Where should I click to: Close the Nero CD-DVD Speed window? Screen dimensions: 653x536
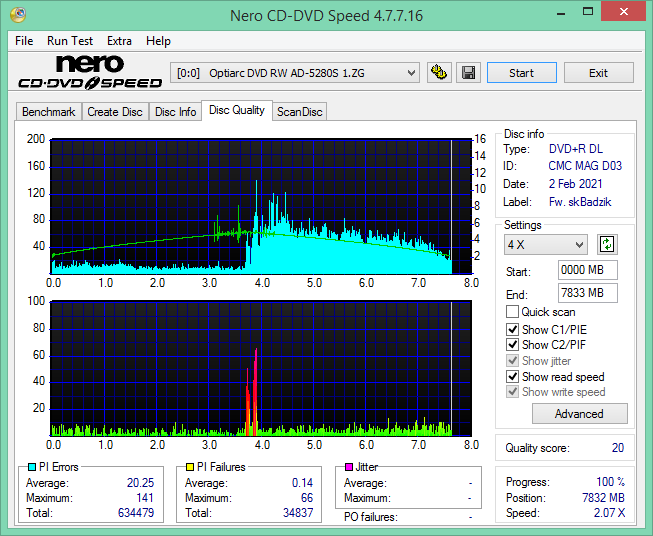(x=624, y=12)
